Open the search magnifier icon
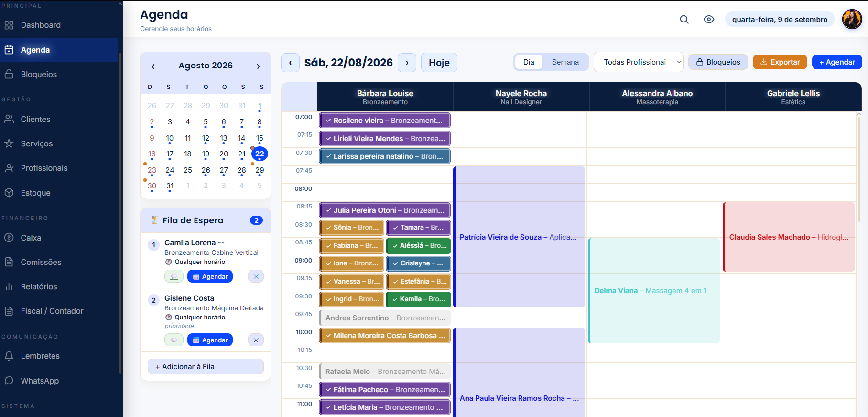Image resolution: width=868 pixels, height=417 pixels. (684, 20)
